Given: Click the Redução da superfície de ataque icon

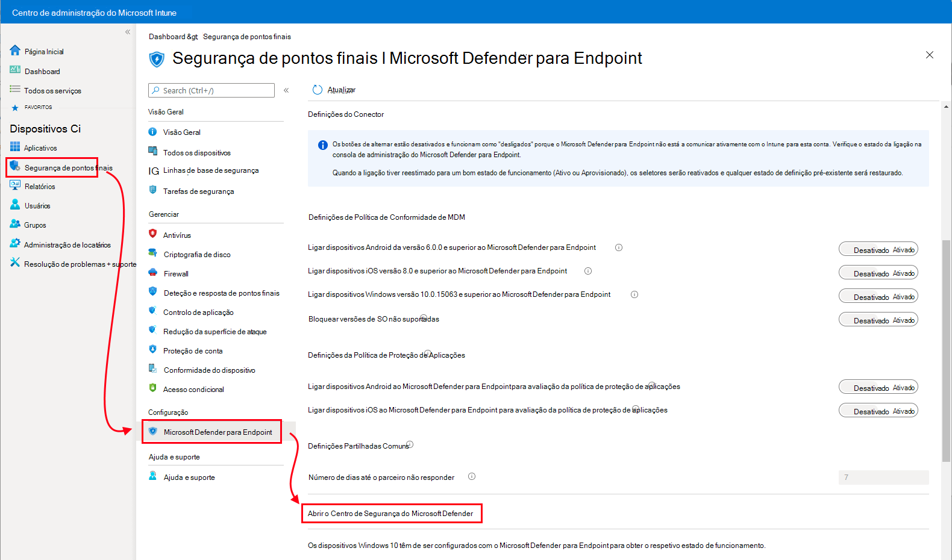Looking at the screenshot, I should (152, 330).
